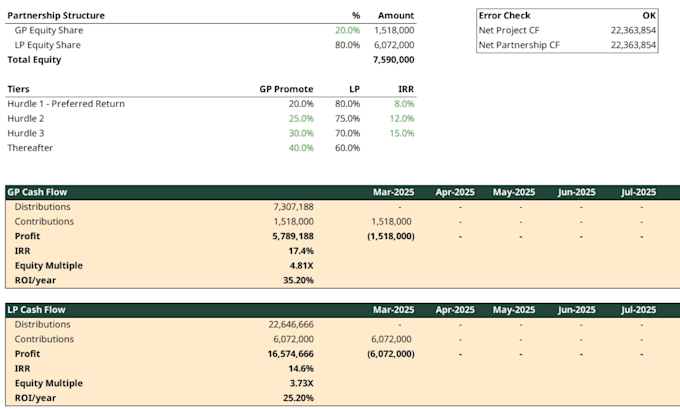Screen dimensions: 680x409
Task: Click the Net Partnership CF value
Action: pos(633,45)
